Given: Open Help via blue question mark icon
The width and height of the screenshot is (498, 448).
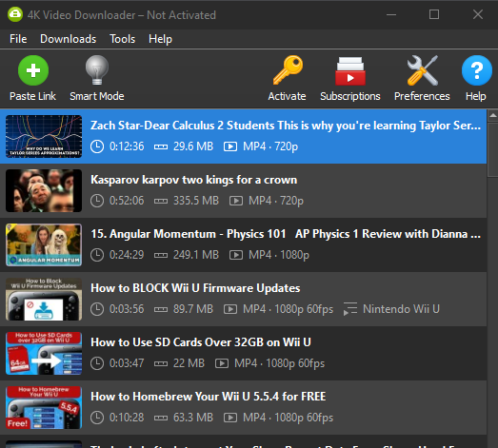Looking at the screenshot, I should [x=477, y=70].
